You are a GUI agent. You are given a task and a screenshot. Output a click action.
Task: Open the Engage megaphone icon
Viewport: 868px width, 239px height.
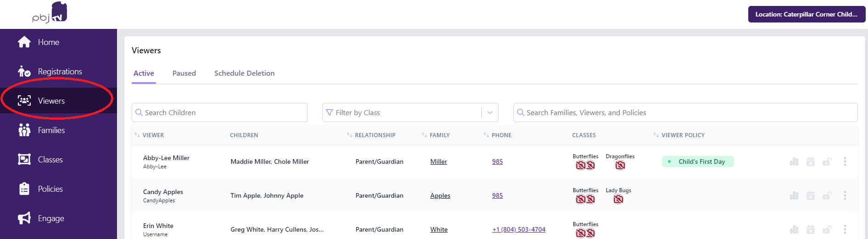24,218
